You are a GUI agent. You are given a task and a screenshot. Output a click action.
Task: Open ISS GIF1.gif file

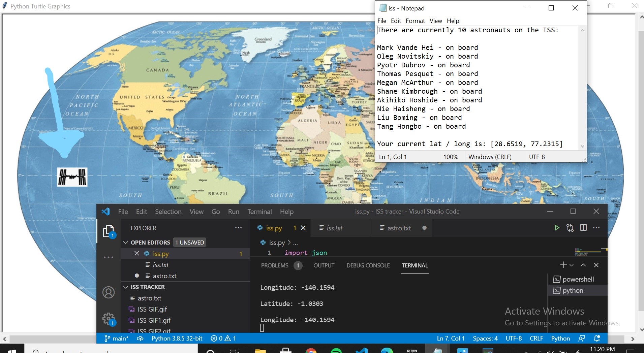pyautogui.click(x=185, y=320)
